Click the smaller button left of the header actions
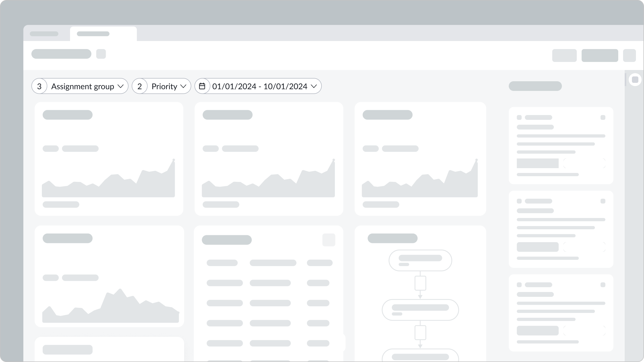Image resolution: width=644 pixels, height=362 pixels. point(565,56)
